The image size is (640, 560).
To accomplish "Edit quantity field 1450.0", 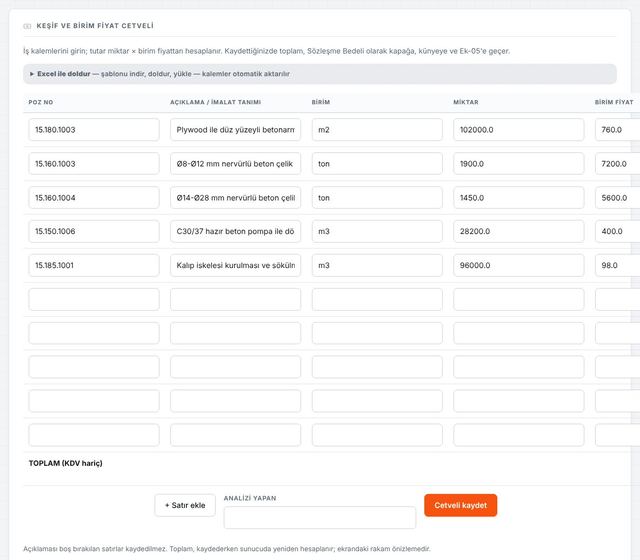I will tap(519, 198).
